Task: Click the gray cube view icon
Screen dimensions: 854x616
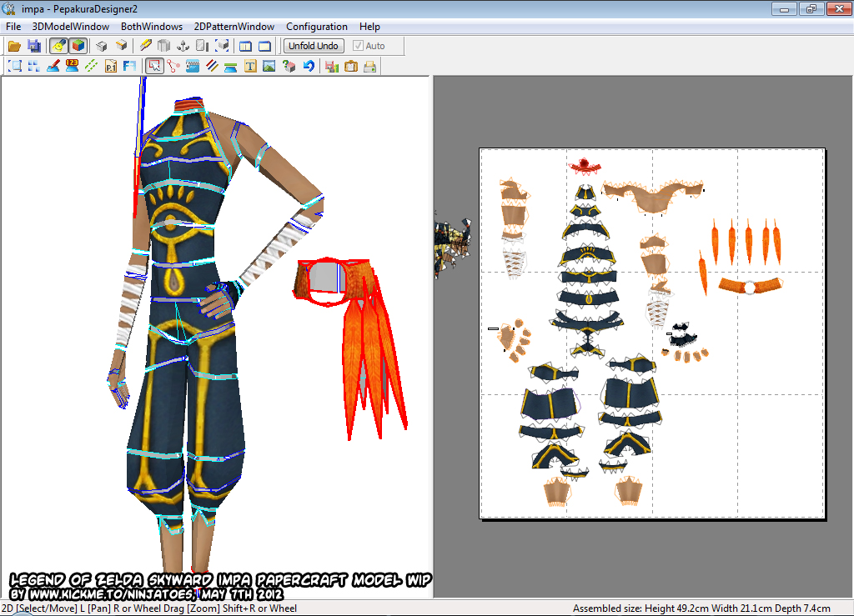Action: pyautogui.click(x=102, y=46)
